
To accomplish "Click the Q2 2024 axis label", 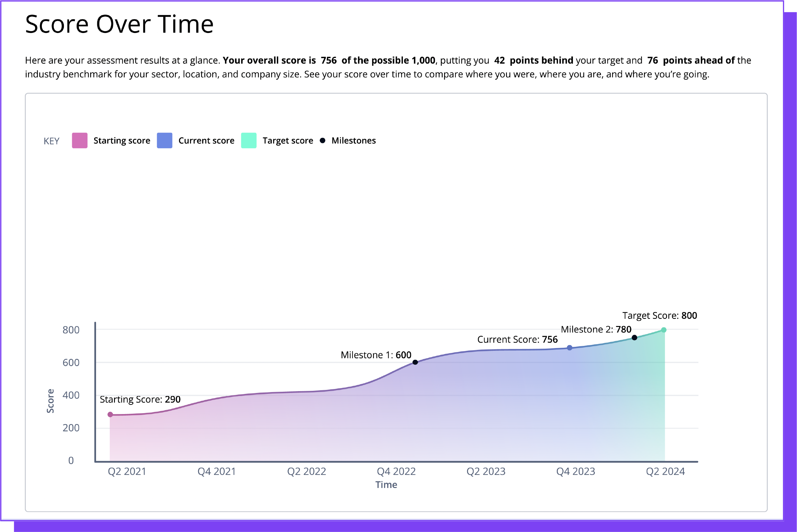I will click(x=665, y=471).
